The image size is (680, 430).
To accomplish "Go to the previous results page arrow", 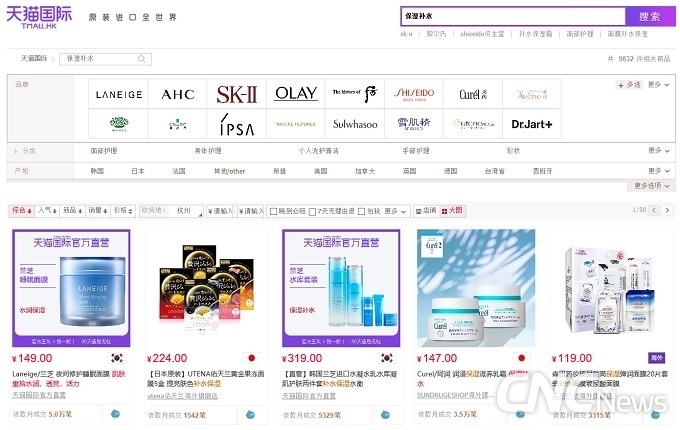I will point(654,211).
